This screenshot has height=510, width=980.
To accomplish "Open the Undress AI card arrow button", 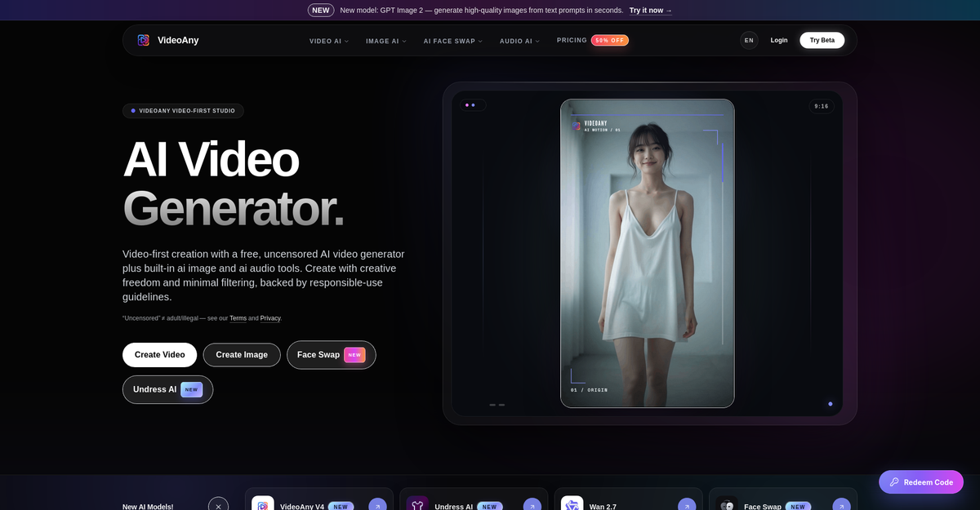I will point(532,506).
